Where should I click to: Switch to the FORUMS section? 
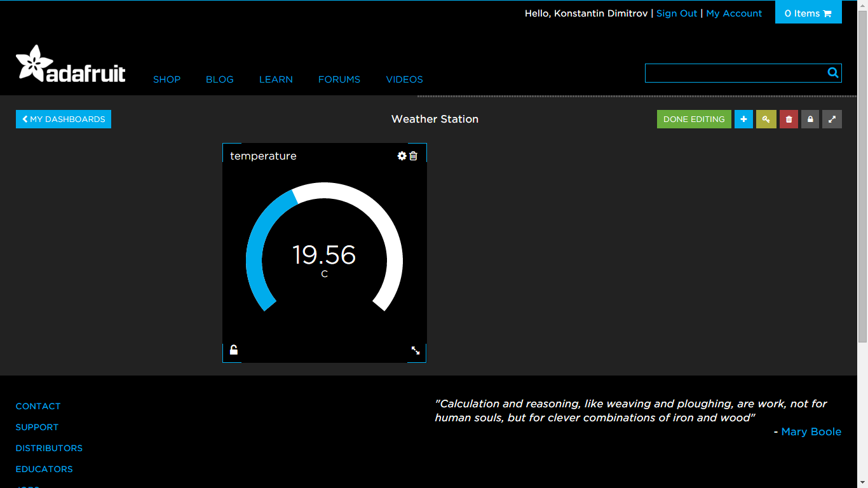point(339,79)
